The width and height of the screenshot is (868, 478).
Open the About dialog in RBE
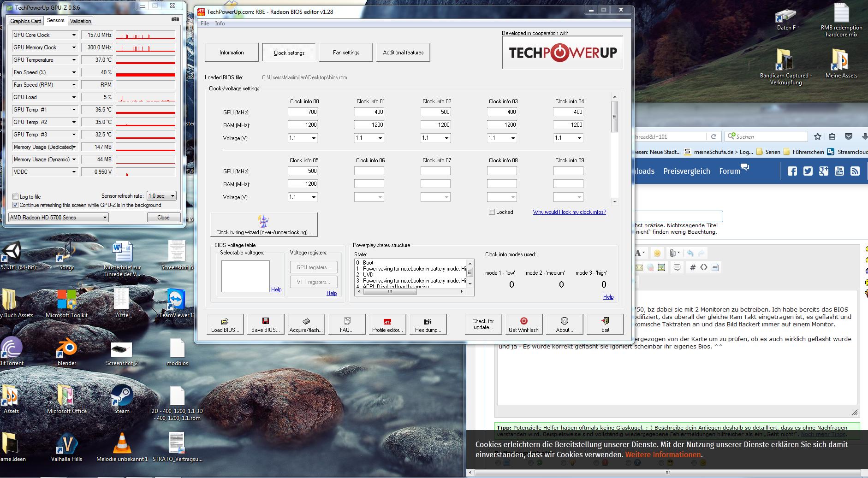(x=565, y=325)
